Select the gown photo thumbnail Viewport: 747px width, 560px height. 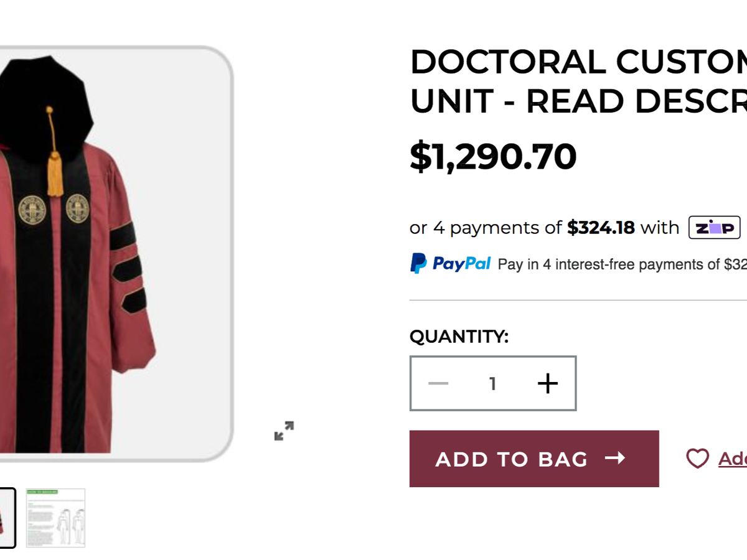6,518
